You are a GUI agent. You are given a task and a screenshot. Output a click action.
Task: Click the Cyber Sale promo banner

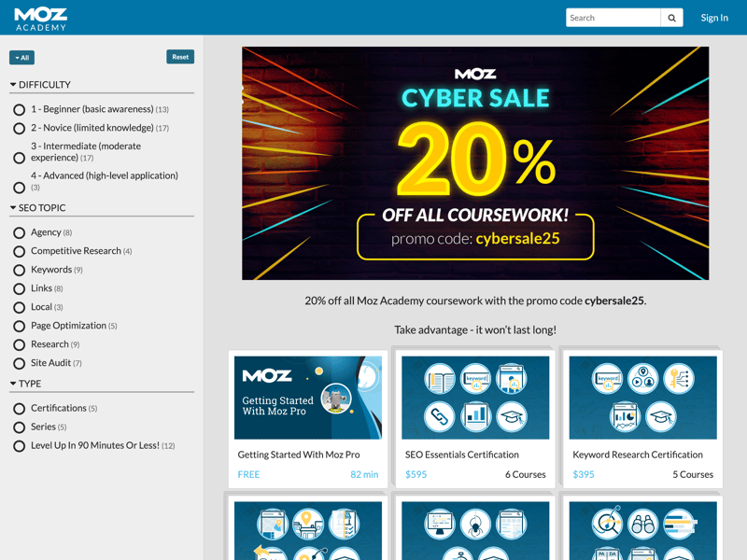(x=475, y=163)
